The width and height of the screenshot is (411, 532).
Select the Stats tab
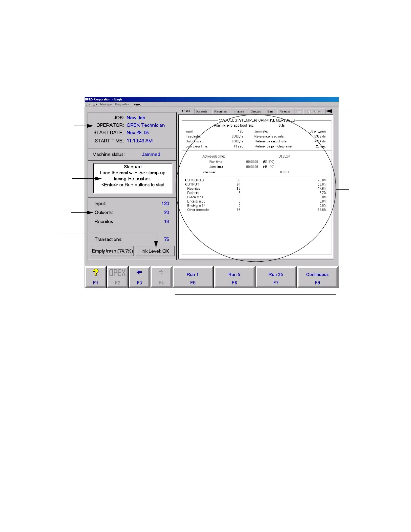click(x=186, y=111)
